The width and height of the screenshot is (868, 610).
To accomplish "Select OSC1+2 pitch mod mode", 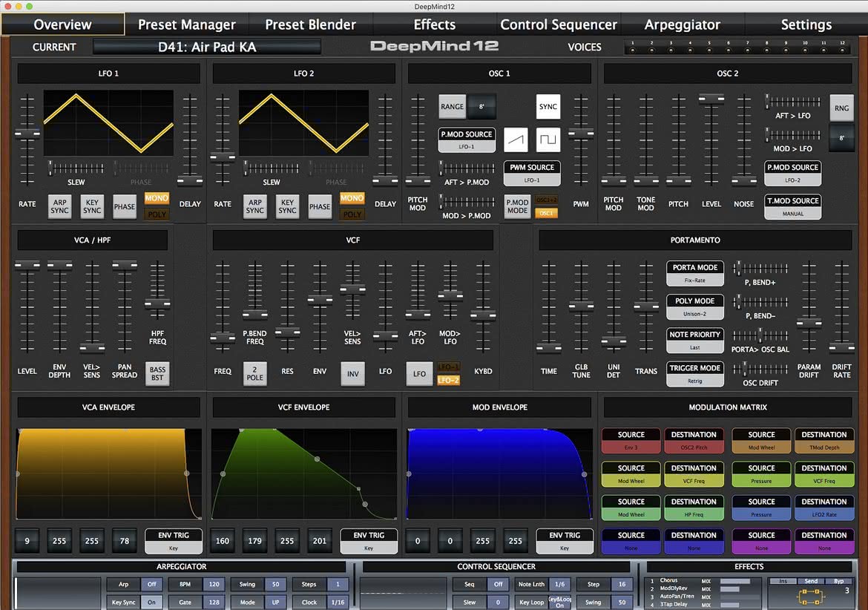I will point(546,200).
